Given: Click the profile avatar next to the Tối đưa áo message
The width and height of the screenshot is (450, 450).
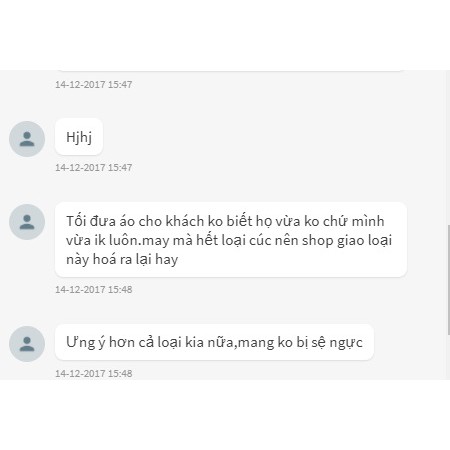Looking at the screenshot, I should 27,222.
